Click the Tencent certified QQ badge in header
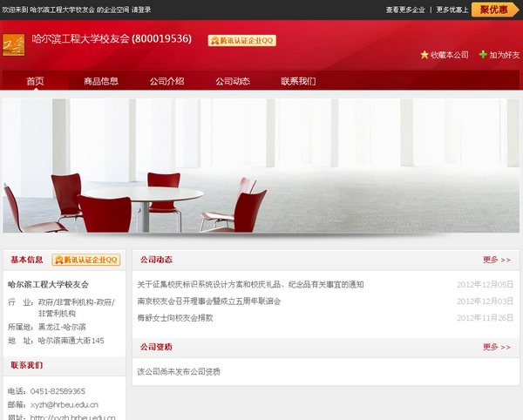The height and width of the screenshot is (420, 523). point(241,40)
